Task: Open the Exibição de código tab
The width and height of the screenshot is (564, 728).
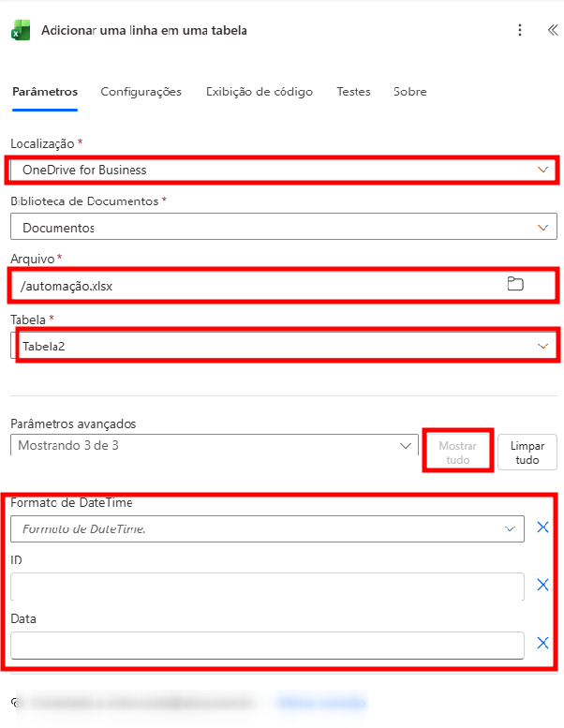Action: (x=259, y=92)
